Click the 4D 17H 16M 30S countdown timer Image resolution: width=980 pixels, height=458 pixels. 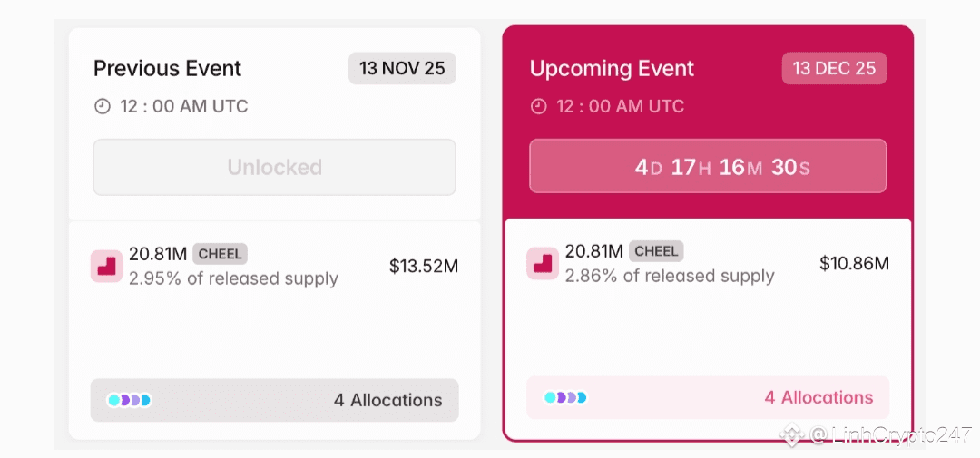pyautogui.click(x=708, y=167)
